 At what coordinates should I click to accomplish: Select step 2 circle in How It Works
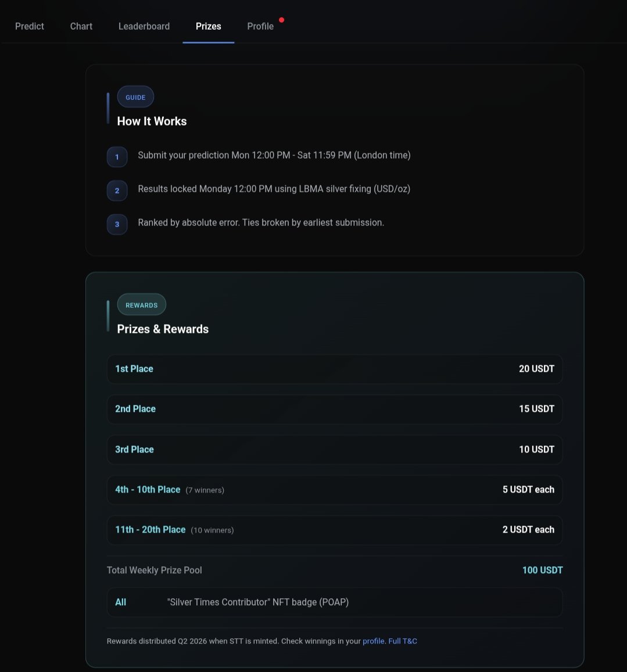(x=117, y=191)
